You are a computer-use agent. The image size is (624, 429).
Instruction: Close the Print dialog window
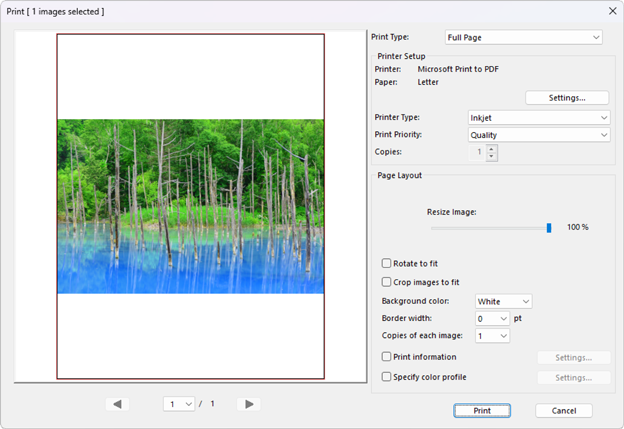click(611, 11)
